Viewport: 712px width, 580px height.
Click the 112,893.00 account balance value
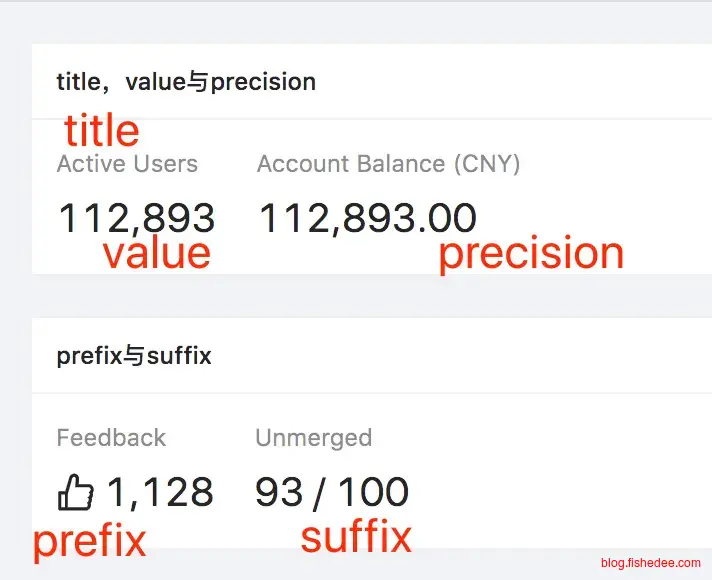(x=367, y=217)
